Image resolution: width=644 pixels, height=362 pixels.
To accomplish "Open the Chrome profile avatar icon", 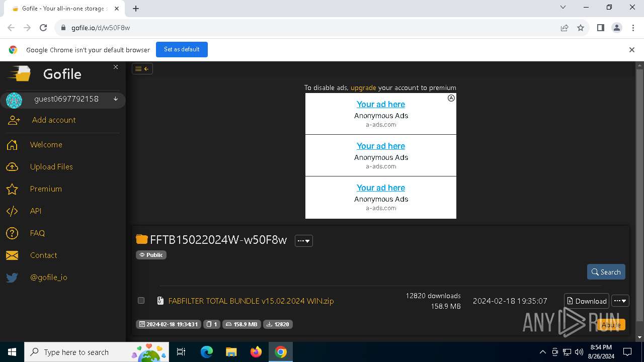I will click(x=616, y=28).
